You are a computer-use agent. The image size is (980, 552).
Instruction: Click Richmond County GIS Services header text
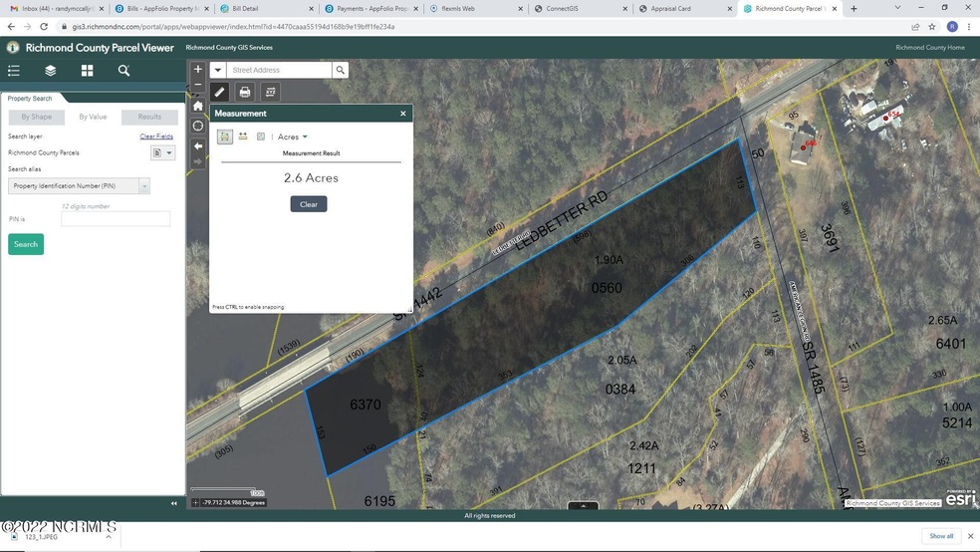(x=229, y=48)
